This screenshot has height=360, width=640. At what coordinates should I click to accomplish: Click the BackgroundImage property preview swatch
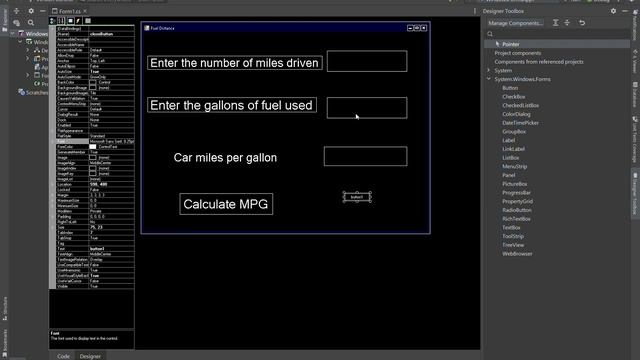coord(93,87)
